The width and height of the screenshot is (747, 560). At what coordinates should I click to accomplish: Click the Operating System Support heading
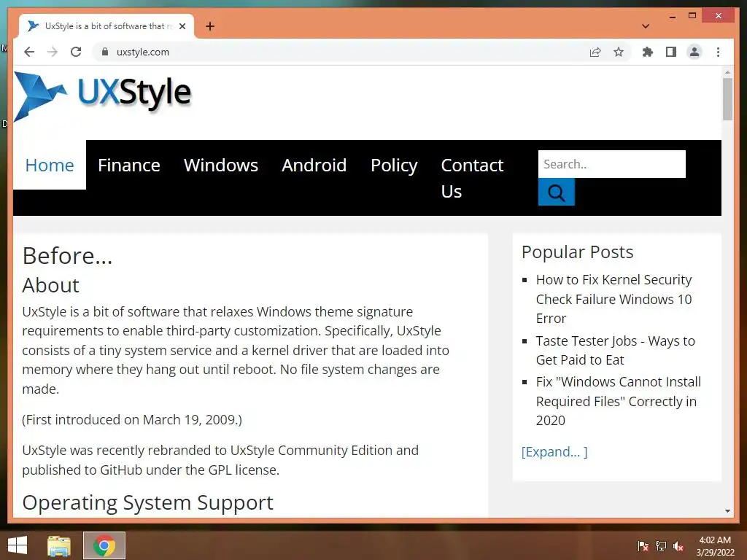147,503
